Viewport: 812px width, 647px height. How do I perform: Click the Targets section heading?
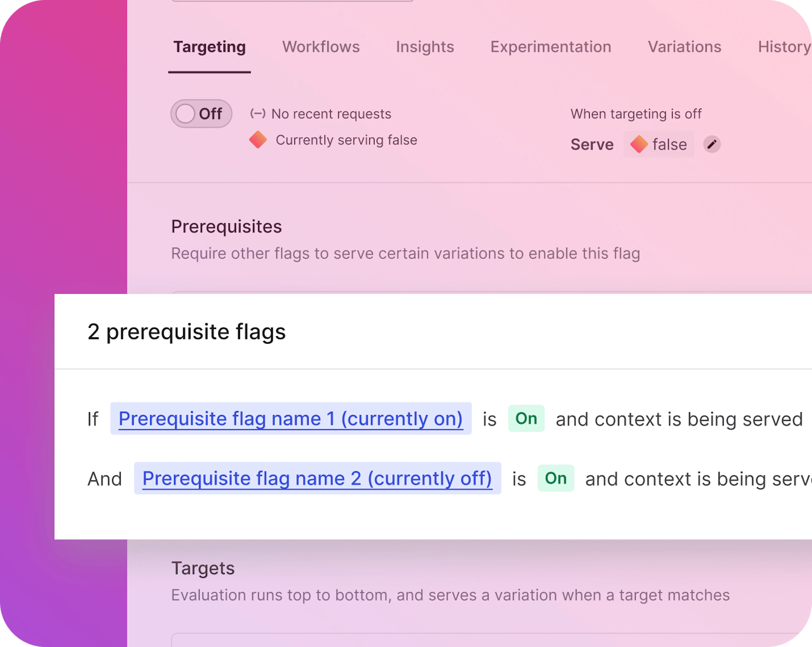[203, 568]
